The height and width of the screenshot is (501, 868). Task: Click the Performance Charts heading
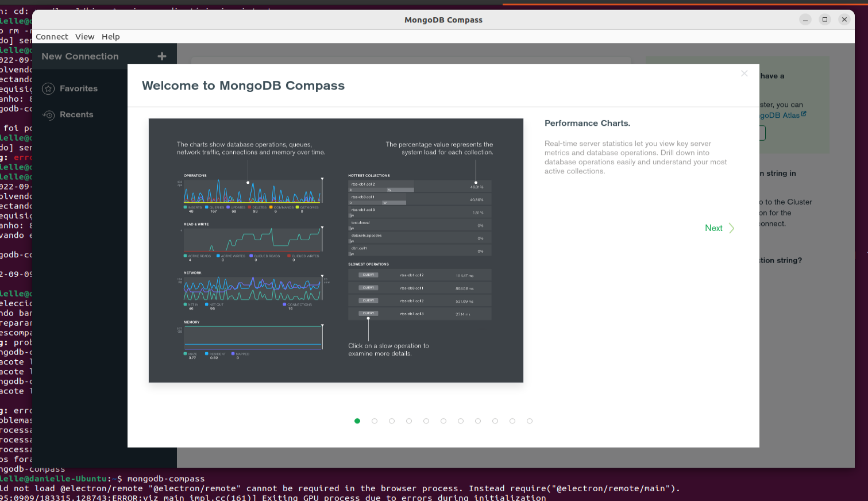(x=587, y=123)
